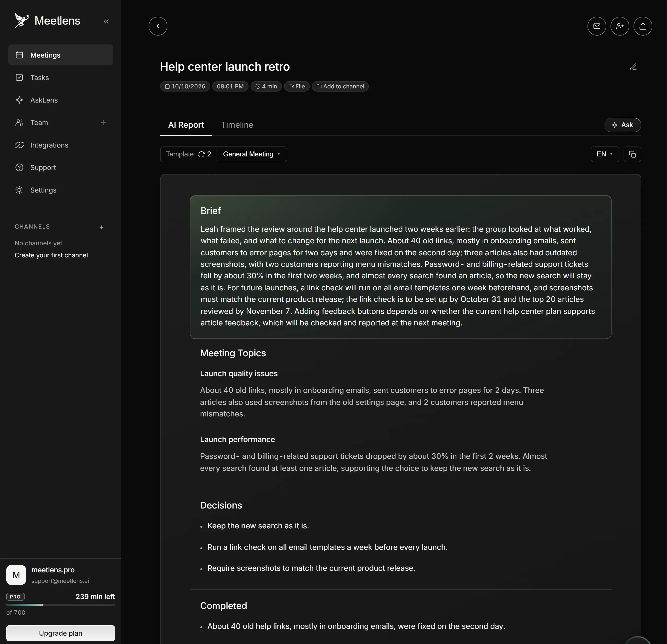Click the 4 min duration chip
The width and height of the screenshot is (667, 644).
(266, 87)
